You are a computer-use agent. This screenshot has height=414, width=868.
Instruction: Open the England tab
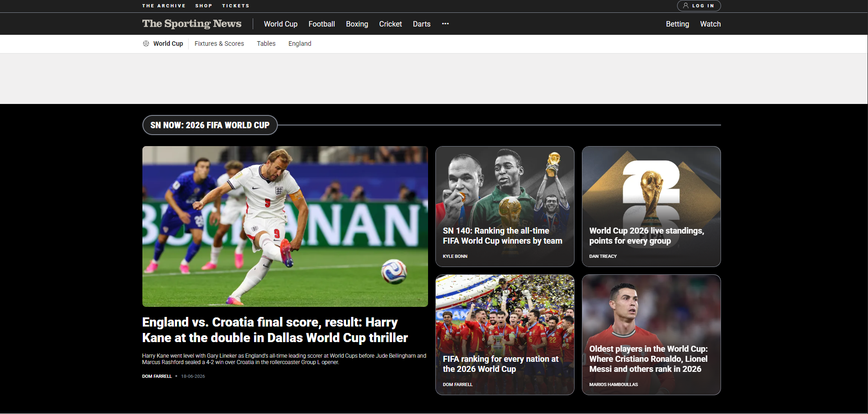pyautogui.click(x=300, y=44)
